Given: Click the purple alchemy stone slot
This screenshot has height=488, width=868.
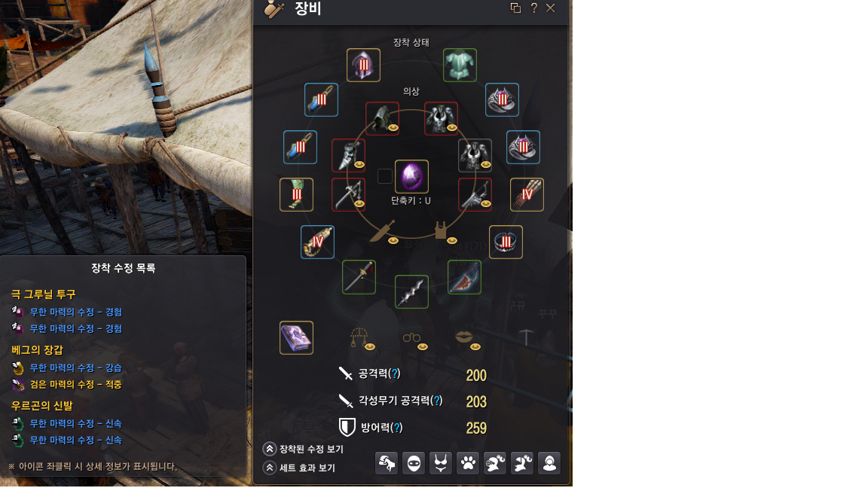Looking at the screenshot, I should 411,176.
